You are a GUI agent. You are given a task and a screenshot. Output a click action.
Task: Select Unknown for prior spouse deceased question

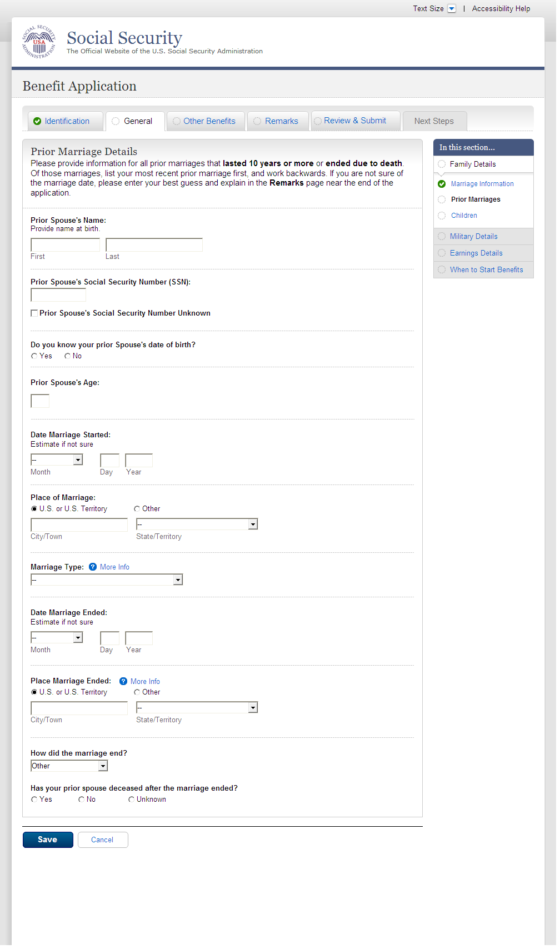[131, 800]
